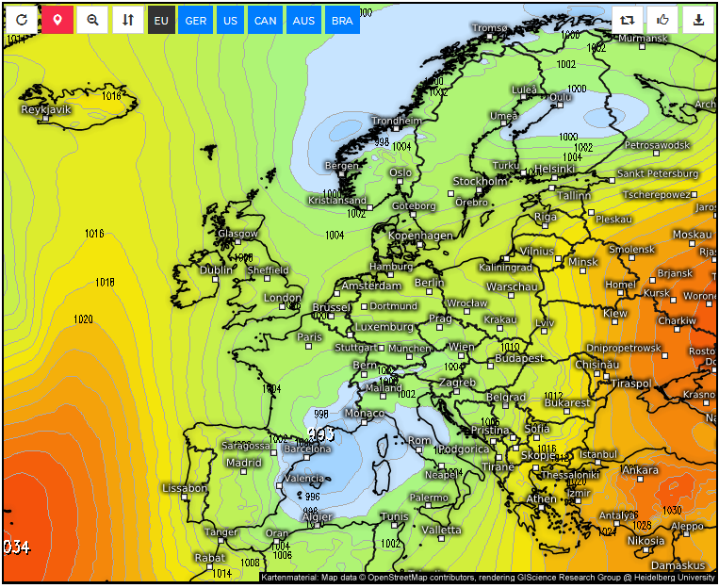Switch to the US region
Viewport: 719px width, 588px height.
point(230,21)
